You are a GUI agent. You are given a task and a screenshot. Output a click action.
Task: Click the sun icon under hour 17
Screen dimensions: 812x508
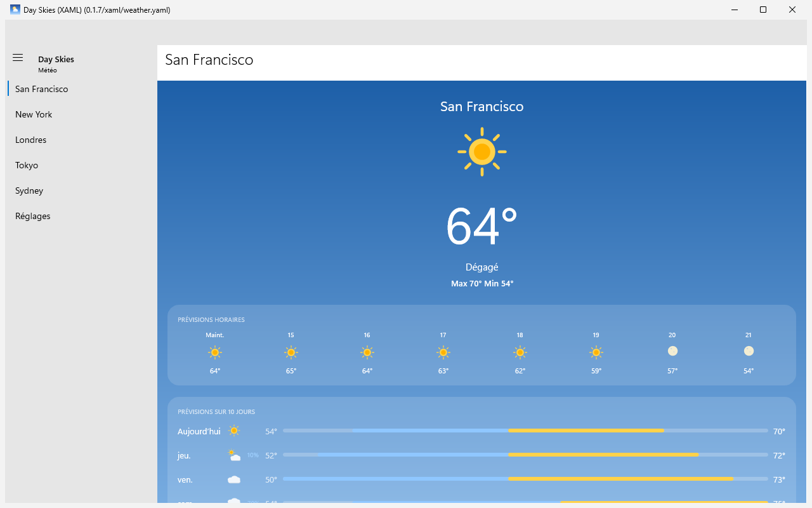pyautogui.click(x=443, y=352)
